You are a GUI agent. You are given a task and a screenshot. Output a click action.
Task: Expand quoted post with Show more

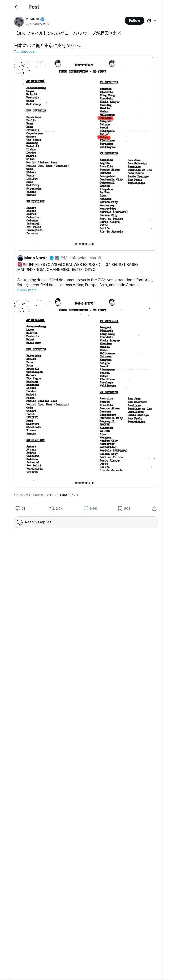[x=27, y=290]
